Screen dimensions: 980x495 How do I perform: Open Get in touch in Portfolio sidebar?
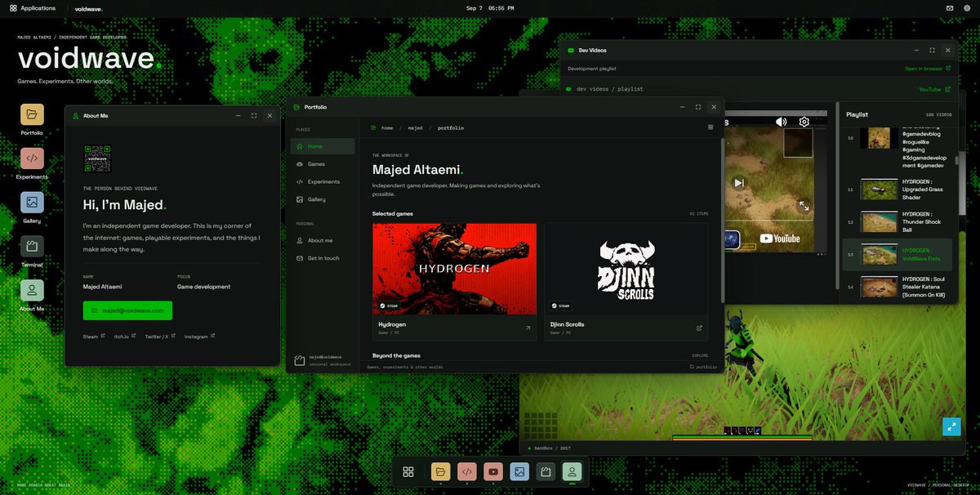pos(323,258)
